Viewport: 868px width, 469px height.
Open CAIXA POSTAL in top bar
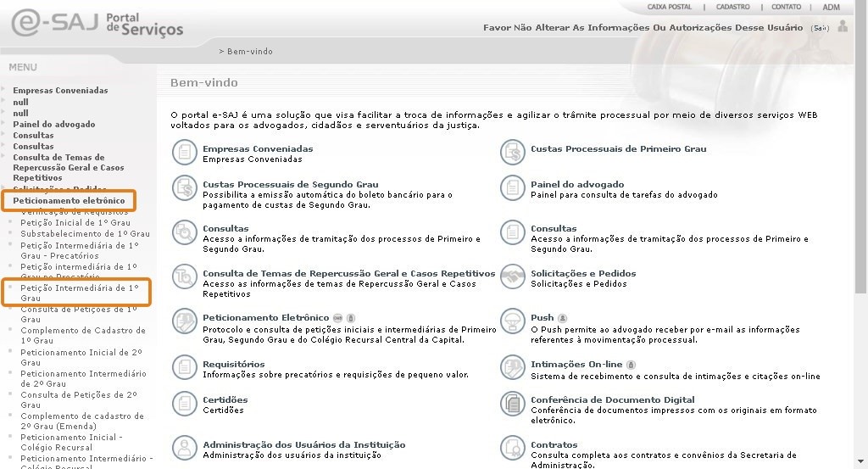(x=670, y=7)
